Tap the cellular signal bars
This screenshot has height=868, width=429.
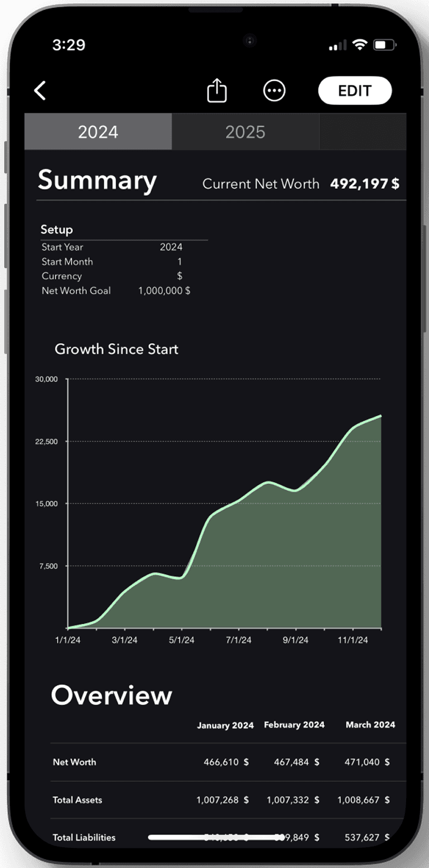point(338,46)
